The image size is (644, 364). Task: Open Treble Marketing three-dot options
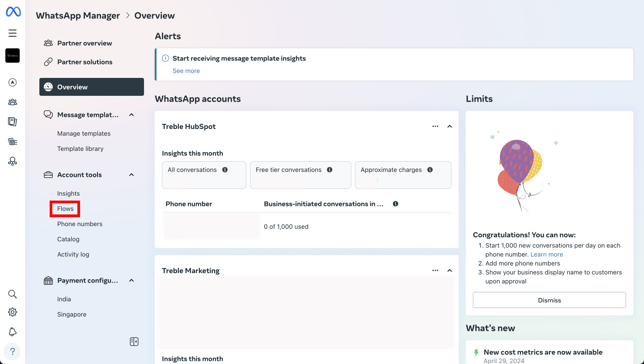tap(435, 270)
